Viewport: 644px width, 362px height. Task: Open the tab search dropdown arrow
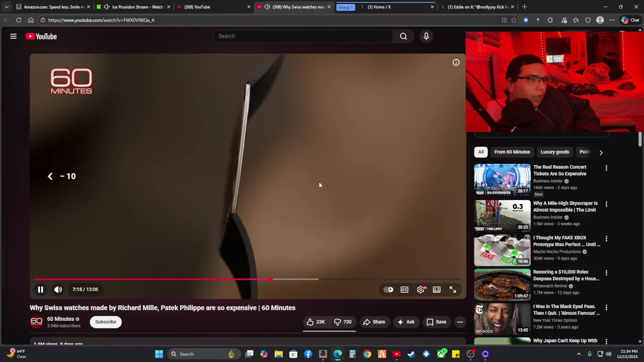click(6, 7)
